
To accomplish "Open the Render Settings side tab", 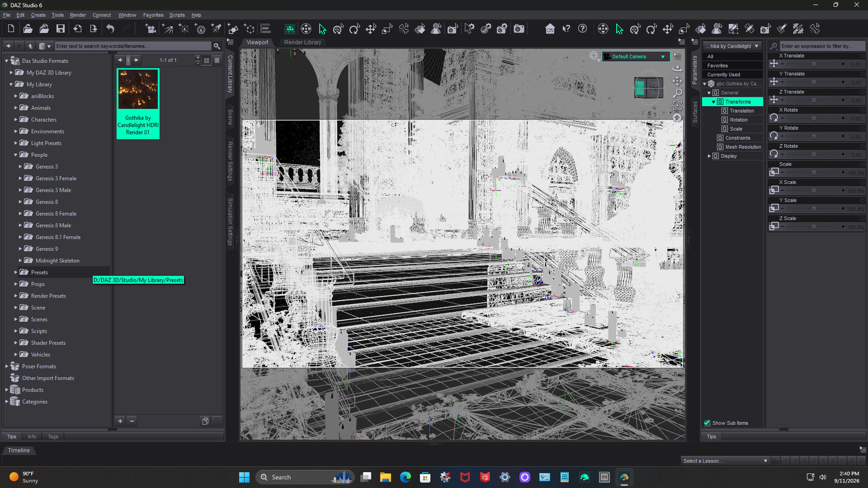I will click(x=230, y=161).
